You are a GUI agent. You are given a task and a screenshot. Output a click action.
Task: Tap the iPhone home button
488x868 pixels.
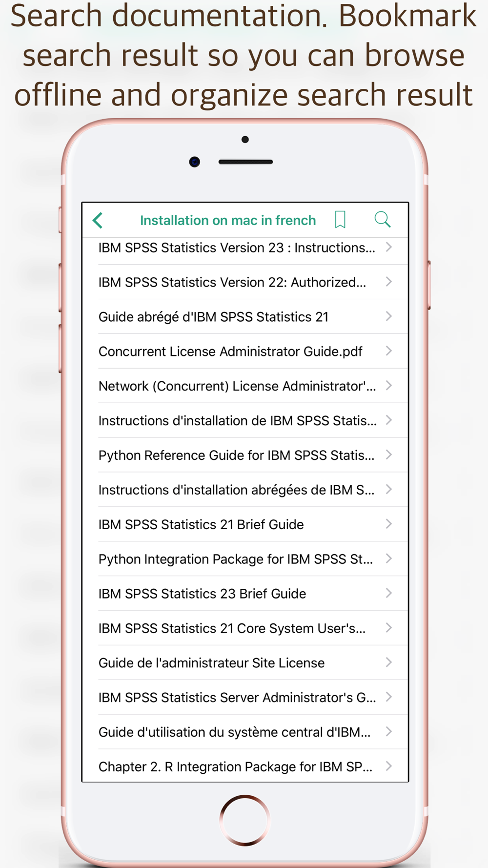click(245, 820)
